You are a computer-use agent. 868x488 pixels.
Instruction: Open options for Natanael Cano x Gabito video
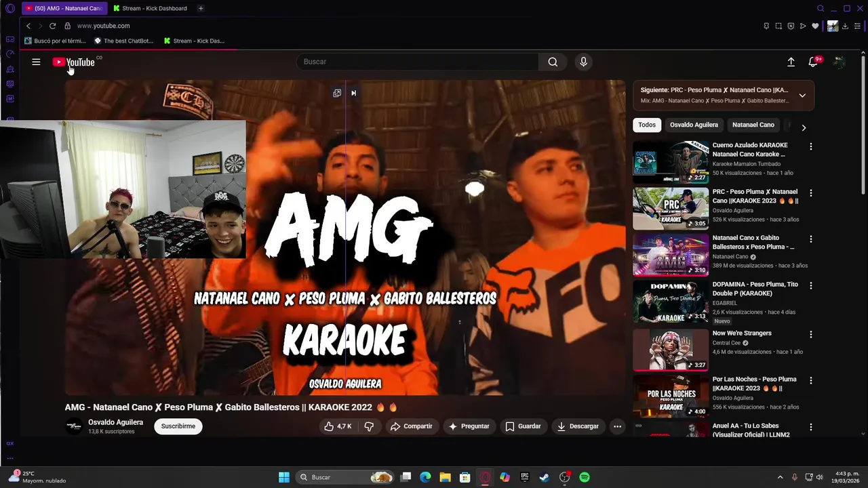(x=810, y=239)
